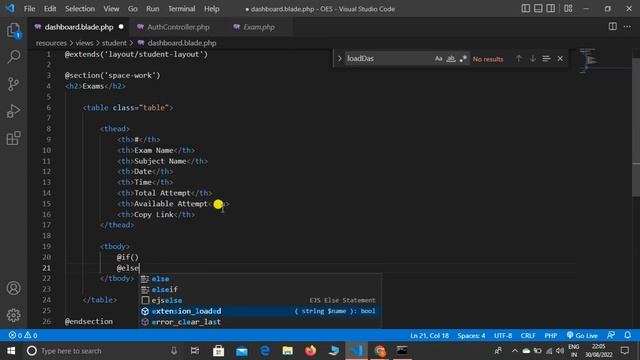Click resources in breadcrumb path
640x360 pixels.
point(51,43)
